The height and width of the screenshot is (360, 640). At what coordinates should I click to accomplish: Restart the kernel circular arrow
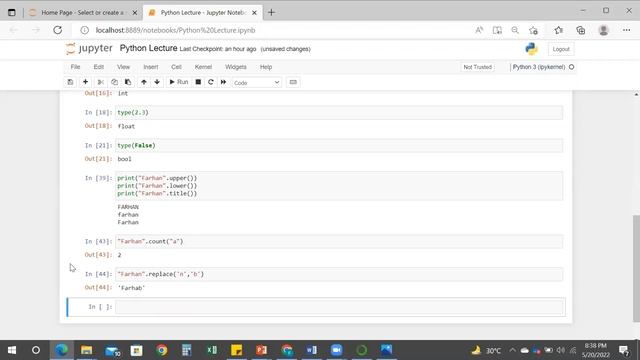point(211,82)
